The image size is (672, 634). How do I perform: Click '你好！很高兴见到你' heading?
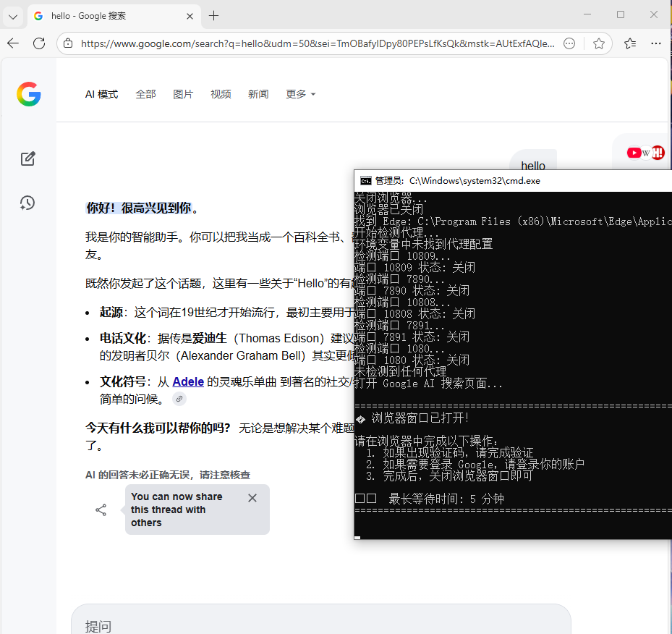click(x=138, y=208)
